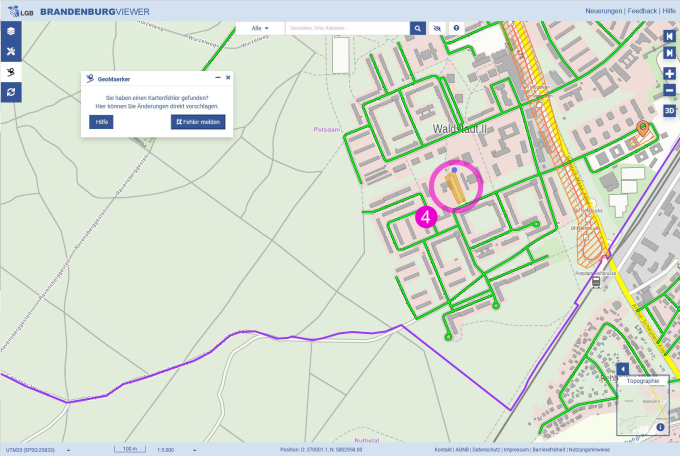Open the Kontakt footer link
The width and height of the screenshot is (680, 456).
pos(443,450)
